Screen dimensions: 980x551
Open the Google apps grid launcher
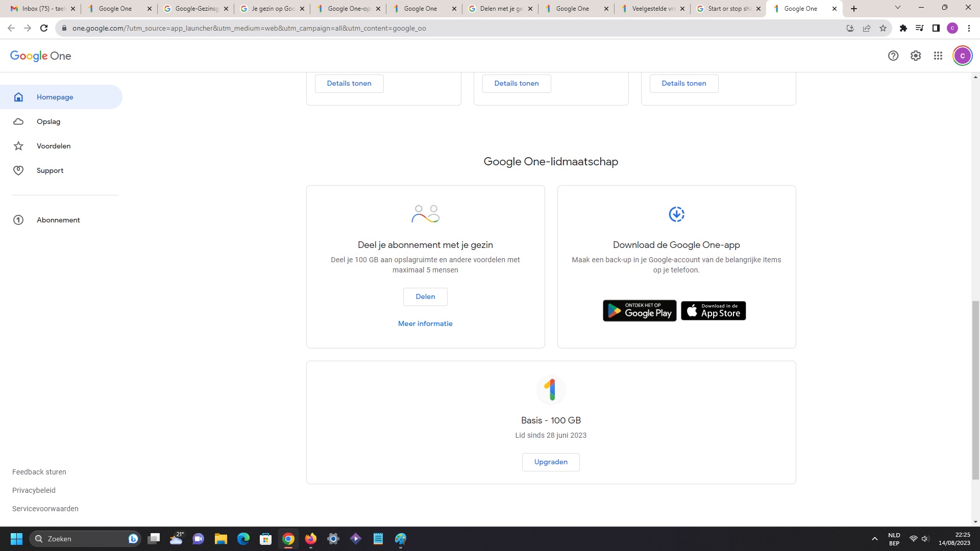(x=938, y=56)
